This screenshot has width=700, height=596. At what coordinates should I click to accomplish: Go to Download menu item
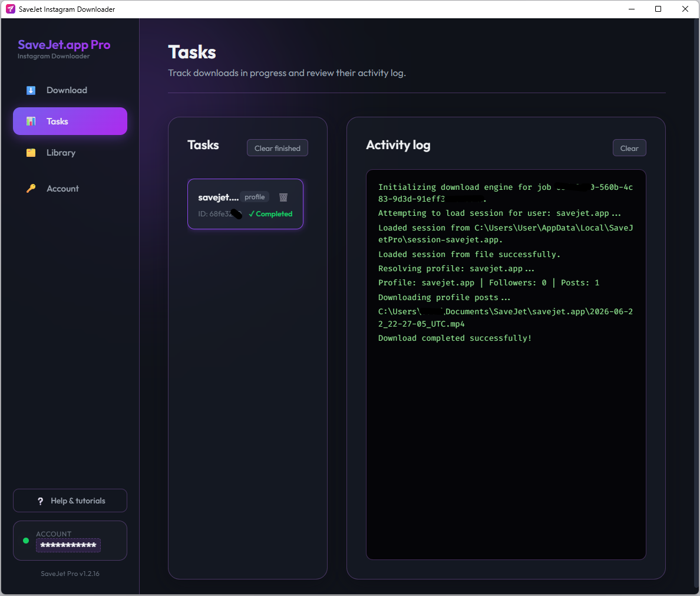point(70,90)
